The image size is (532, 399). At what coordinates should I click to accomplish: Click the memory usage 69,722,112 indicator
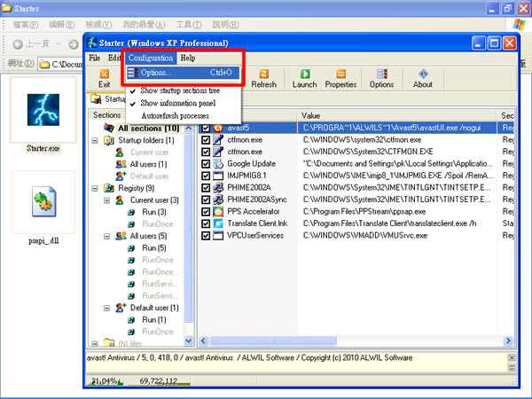(158, 381)
